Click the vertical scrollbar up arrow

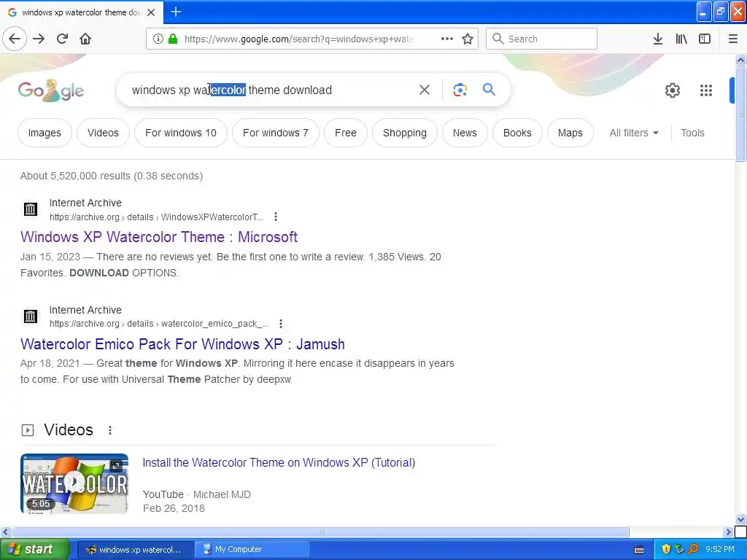click(x=740, y=60)
